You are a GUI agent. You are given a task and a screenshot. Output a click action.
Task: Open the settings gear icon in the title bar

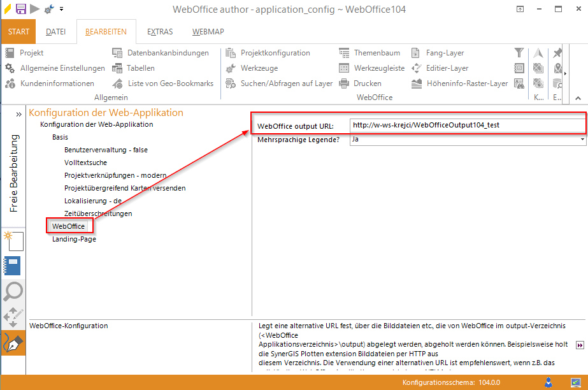pyautogui.click(x=49, y=9)
